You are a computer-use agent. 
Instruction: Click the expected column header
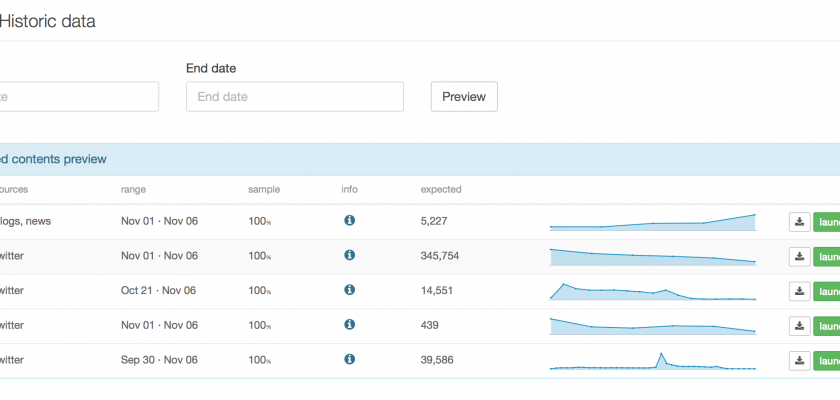point(441,189)
